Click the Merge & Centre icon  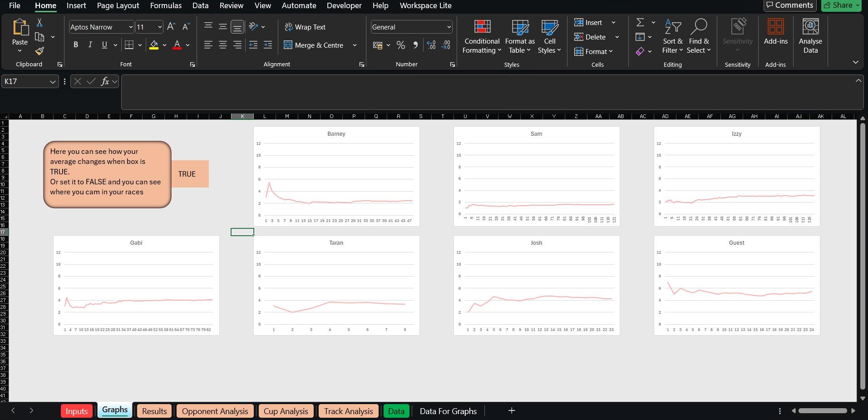(x=288, y=45)
